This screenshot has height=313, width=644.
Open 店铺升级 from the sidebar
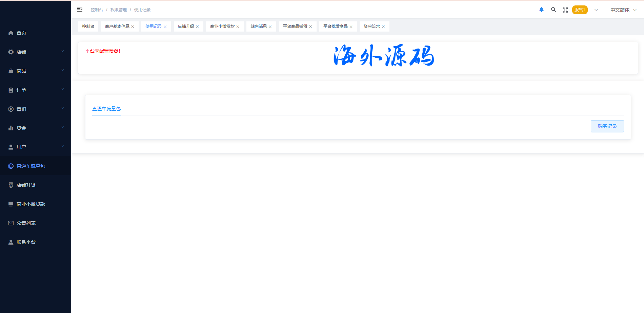pos(26,185)
